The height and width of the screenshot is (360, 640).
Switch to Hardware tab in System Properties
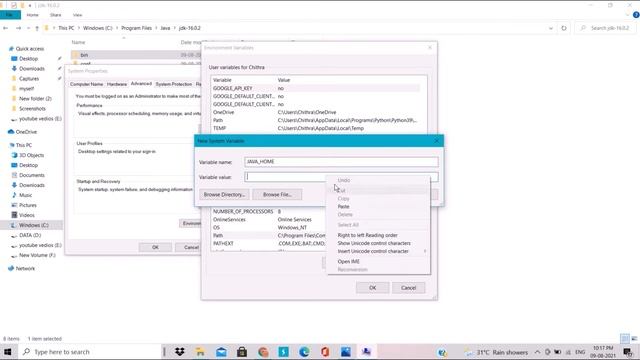(117, 84)
